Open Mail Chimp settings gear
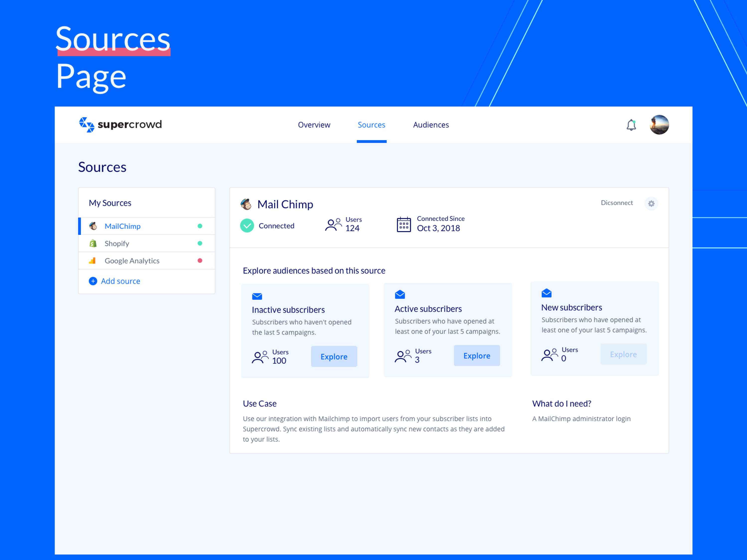 click(651, 204)
